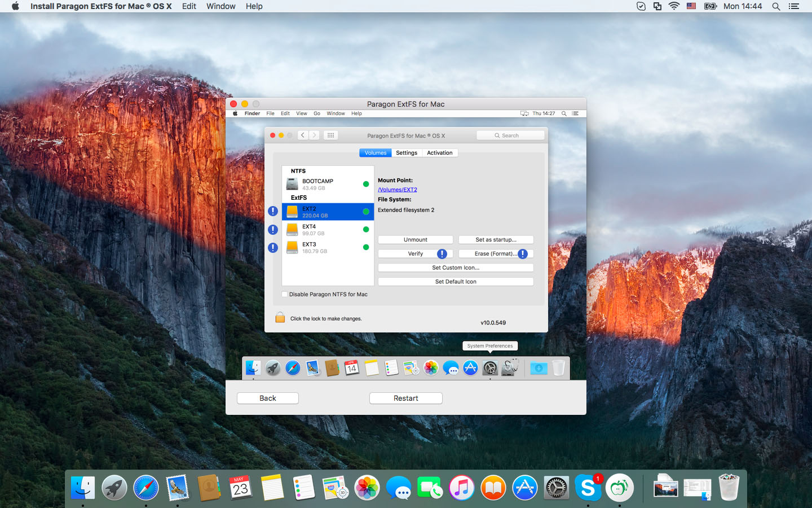Viewport: 812px width, 508px height.
Task: Click the battery charging status icon
Action: click(710, 6)
